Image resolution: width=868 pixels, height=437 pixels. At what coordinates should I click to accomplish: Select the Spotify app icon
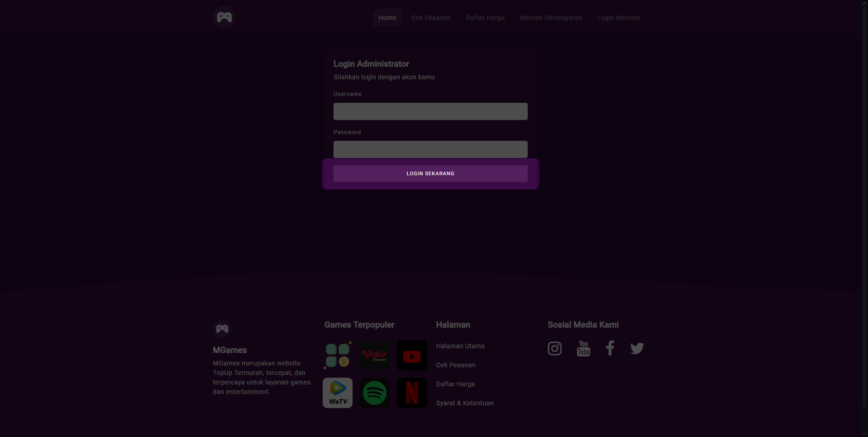click(x=375, y=393)
